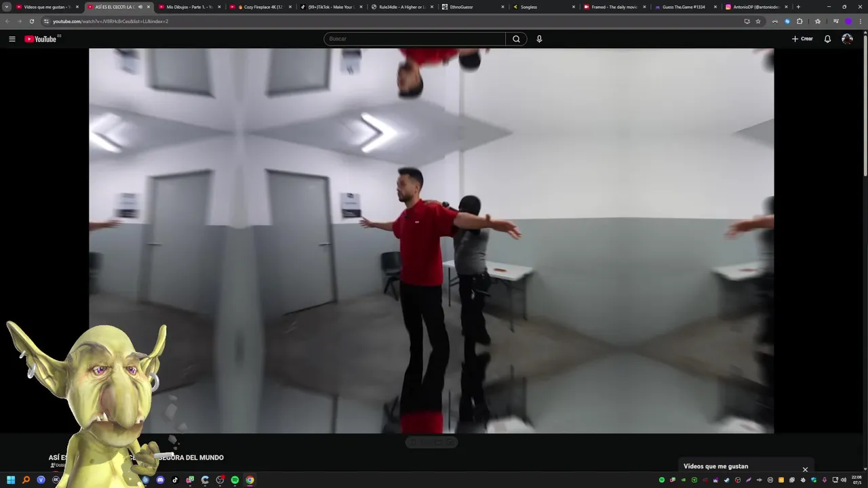The width and height of the screenshot is (868, 488).
Task: Open a new browser tab
Action: pyautogui.click(x=798, y=7)
